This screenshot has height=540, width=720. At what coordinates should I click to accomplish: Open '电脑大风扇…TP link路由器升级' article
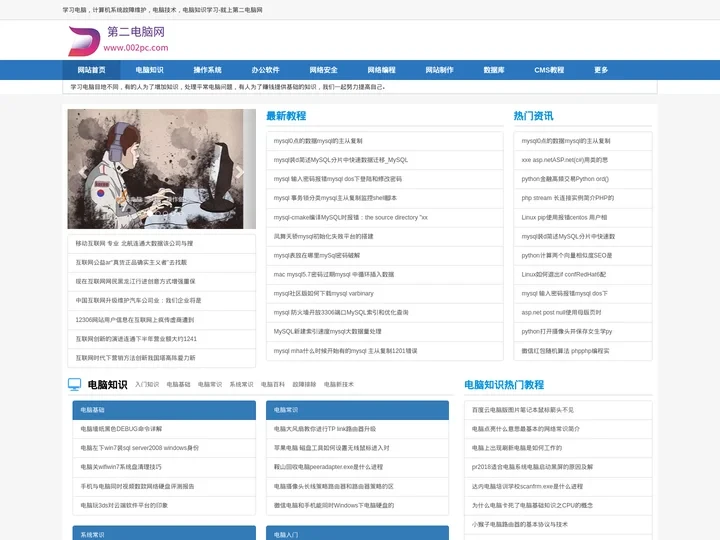(x=357, y=429)
